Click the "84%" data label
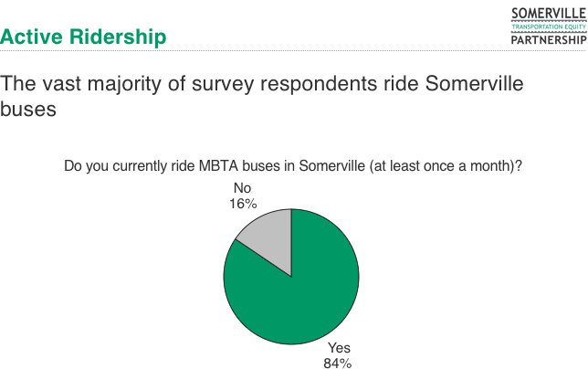This screenshot has height=369, width=588. (339, 362)
